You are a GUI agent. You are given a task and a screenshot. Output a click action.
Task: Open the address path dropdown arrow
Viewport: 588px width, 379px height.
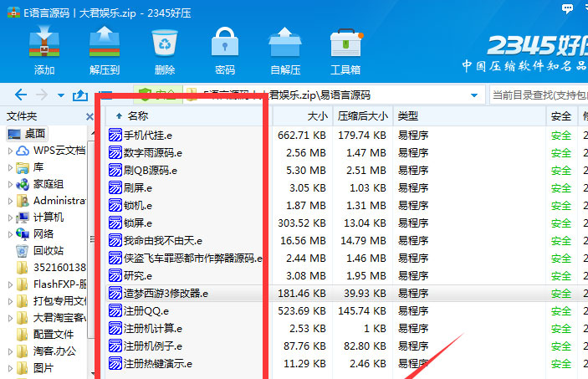pos(475,95)
